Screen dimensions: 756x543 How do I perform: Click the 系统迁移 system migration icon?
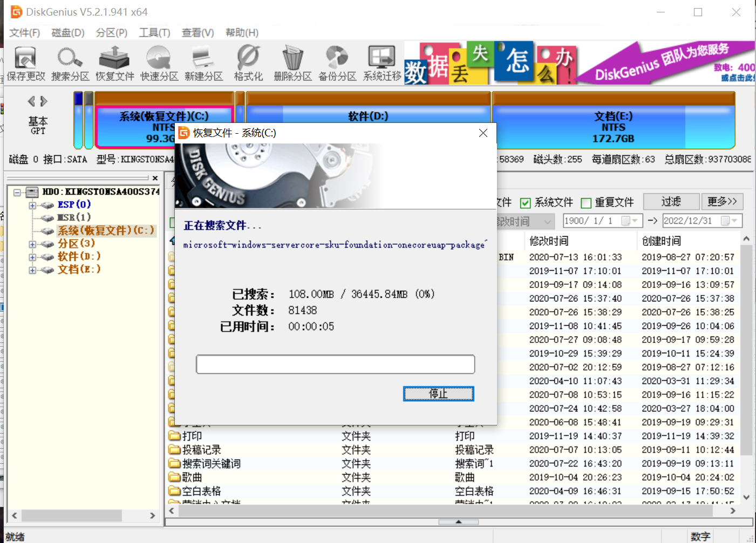point(382,63)
